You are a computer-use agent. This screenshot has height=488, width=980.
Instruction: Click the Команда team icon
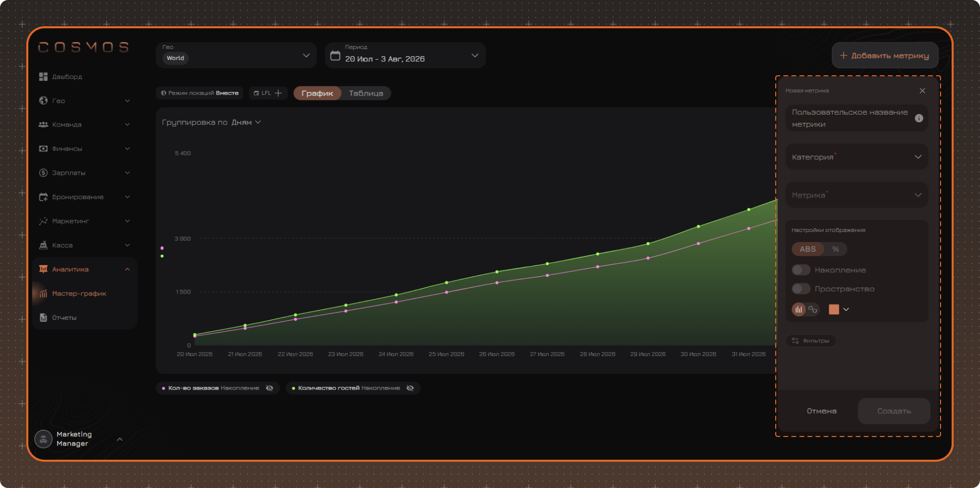[x=43, y=125]
